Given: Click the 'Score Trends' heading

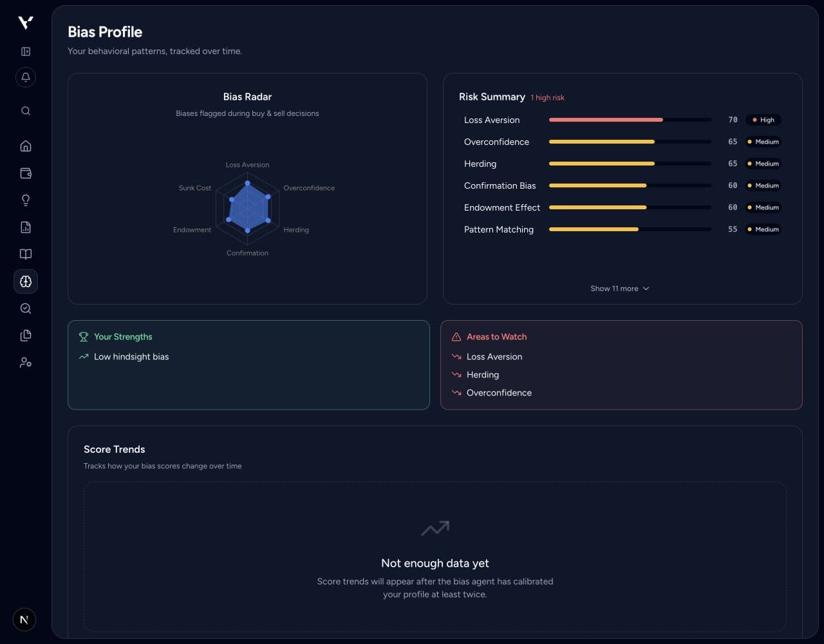Looking at the screenshot, I should point(115,450).
